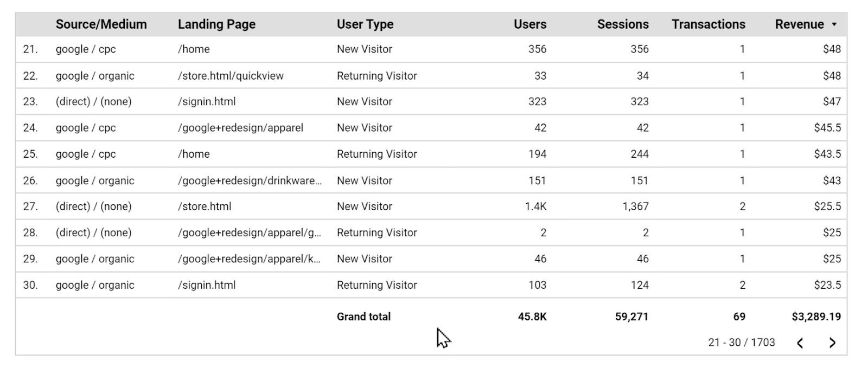Click row 23 /signin.html landing page
Image resolution: width=868 pixels, height=368 pixels.
pos(207,101)
